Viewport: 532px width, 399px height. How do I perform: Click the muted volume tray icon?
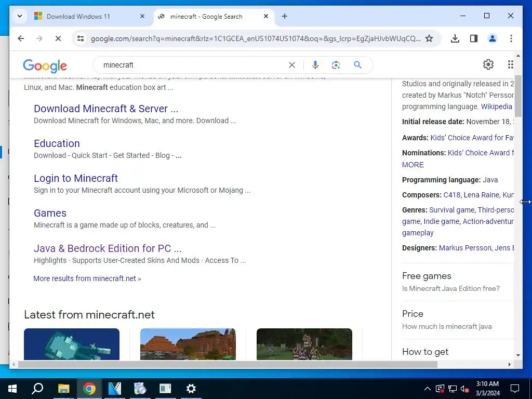point(465,389)
